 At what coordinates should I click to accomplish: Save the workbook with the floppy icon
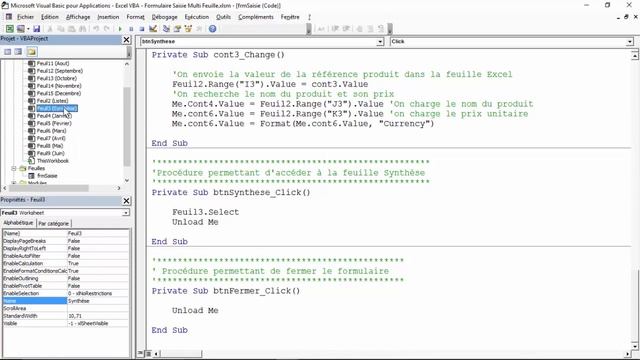coord(36,29)
